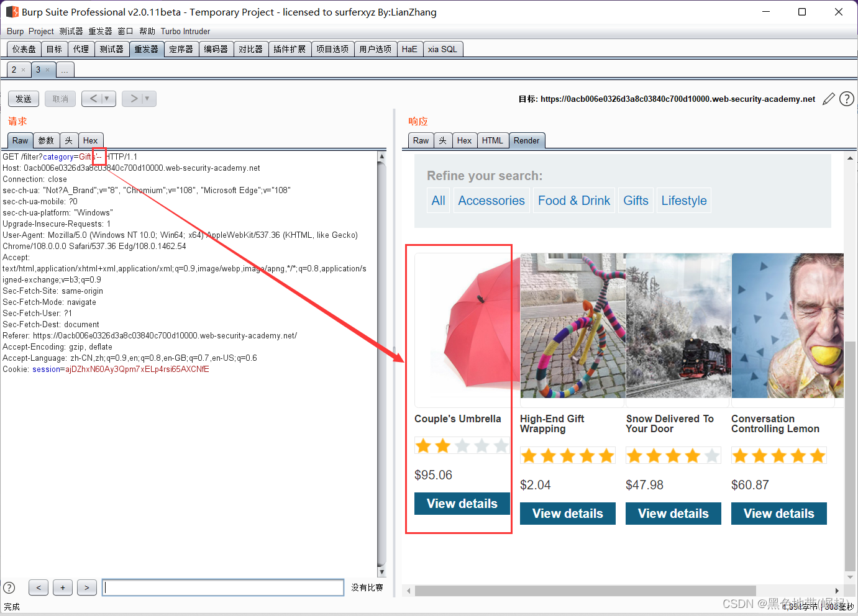Screen dimensions: 858x616
Task: Select the Raw tab in response pane
Action: pos(421,141)
